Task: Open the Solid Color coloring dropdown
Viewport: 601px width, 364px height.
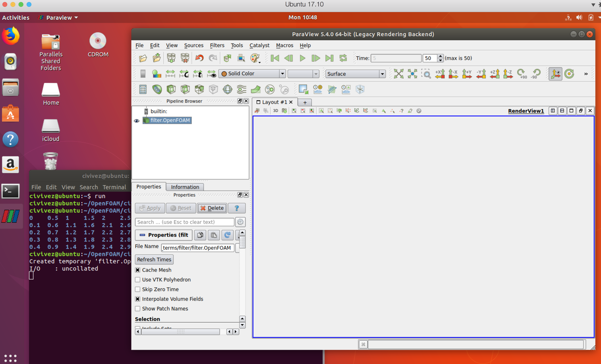Action: pos(252,74)
